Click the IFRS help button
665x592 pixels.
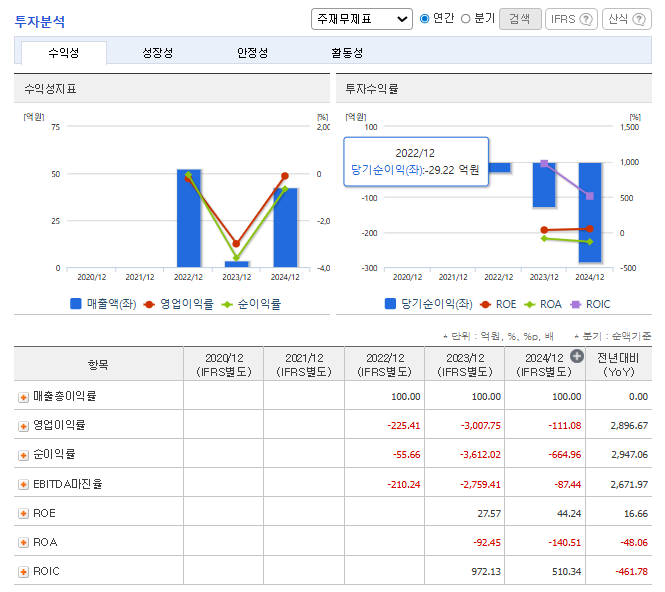(571, 19)
